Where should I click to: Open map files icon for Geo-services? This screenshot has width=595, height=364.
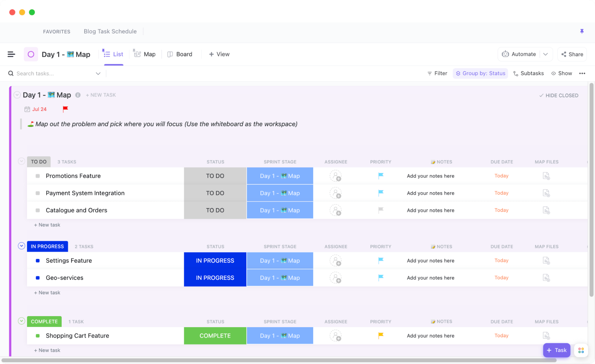[546, 278]
